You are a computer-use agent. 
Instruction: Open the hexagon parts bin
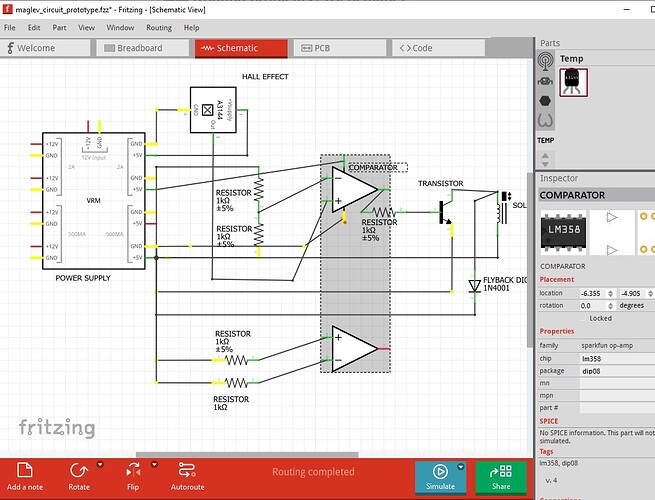tap(545, 101)
